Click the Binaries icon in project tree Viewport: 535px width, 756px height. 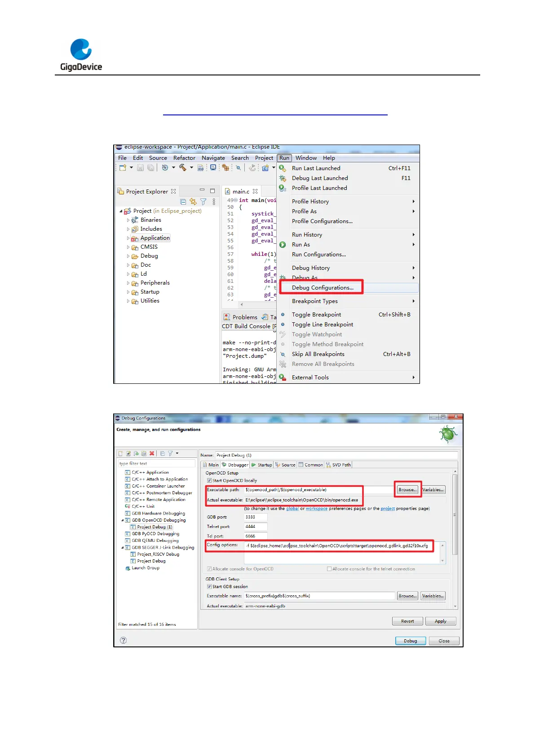(x=135, y=220)
